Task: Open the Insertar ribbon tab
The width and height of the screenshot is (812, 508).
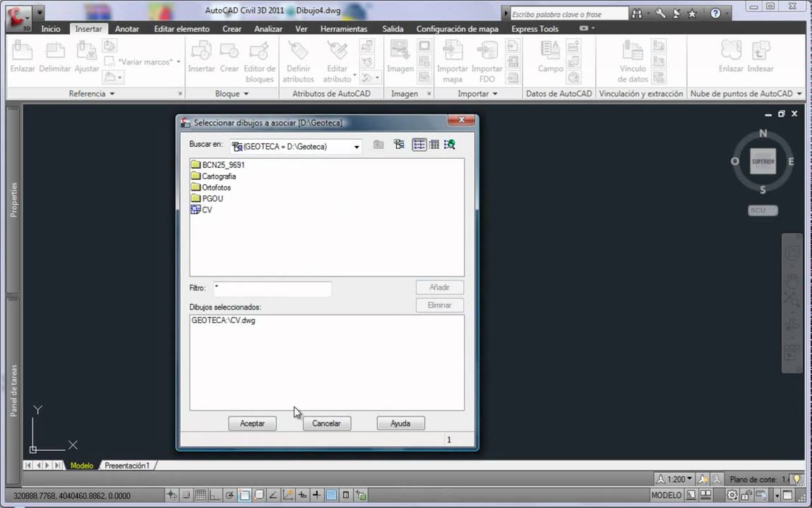Action: click(x=88, y=29)
